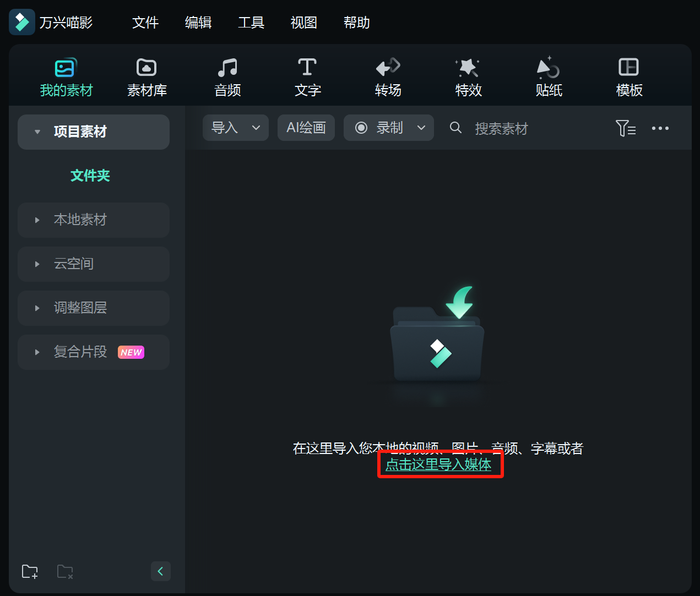Click the 文字 text panel icon
700x596 pixels.
click(x=307, y=76)
